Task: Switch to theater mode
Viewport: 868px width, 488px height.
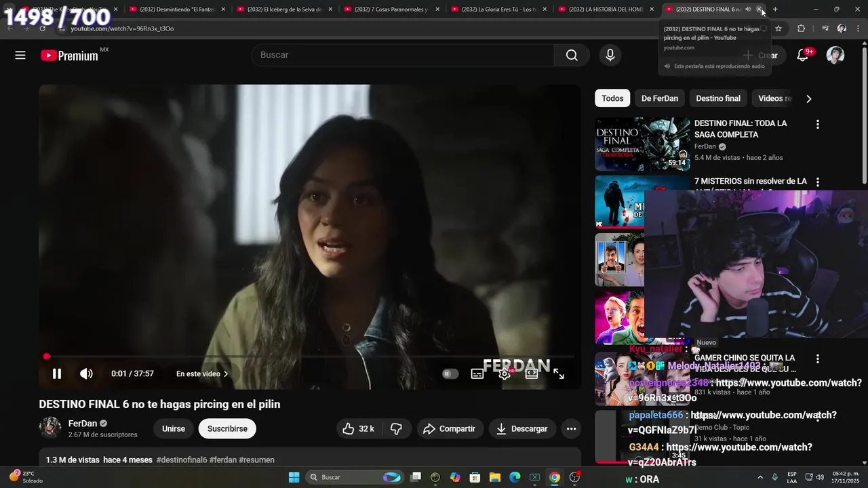Action: (x=532, y=373)
